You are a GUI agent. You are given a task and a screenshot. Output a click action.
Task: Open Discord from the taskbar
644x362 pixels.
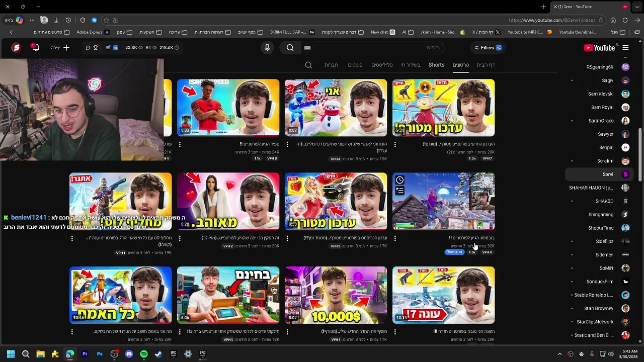(x=129, y=354)
